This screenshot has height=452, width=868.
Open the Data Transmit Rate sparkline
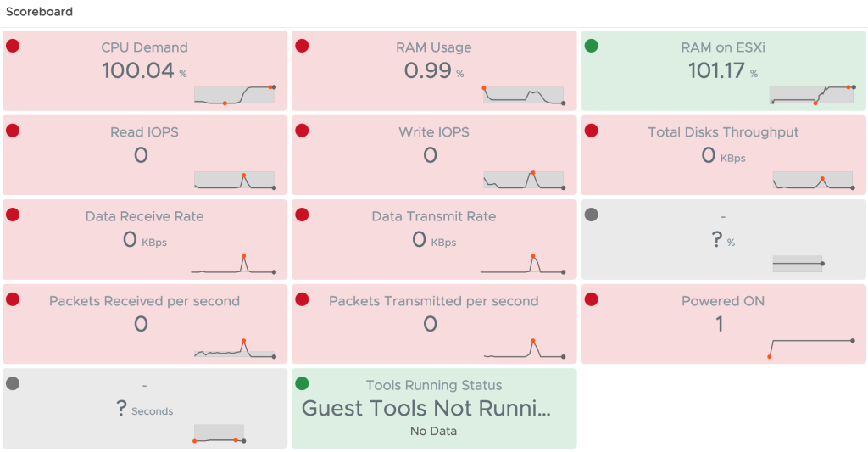[x=523, y=265]
